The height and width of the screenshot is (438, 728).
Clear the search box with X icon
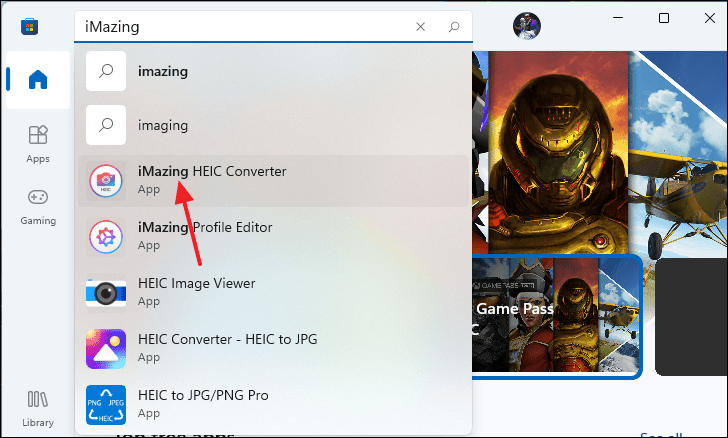click(421, 27)
